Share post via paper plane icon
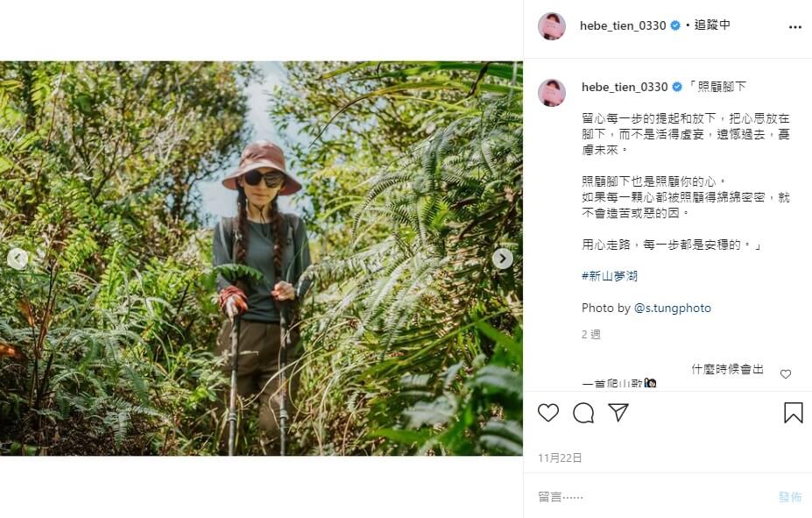 (x=618, y=413)
